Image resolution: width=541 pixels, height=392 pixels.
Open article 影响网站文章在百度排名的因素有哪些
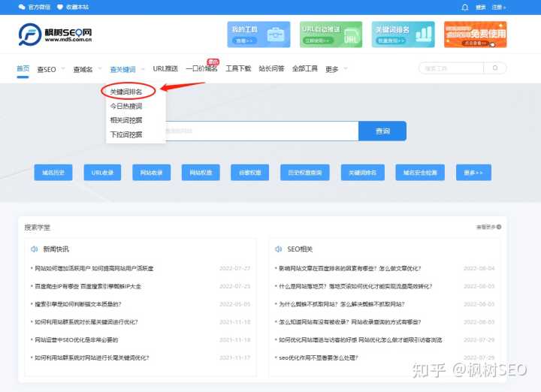350,268
